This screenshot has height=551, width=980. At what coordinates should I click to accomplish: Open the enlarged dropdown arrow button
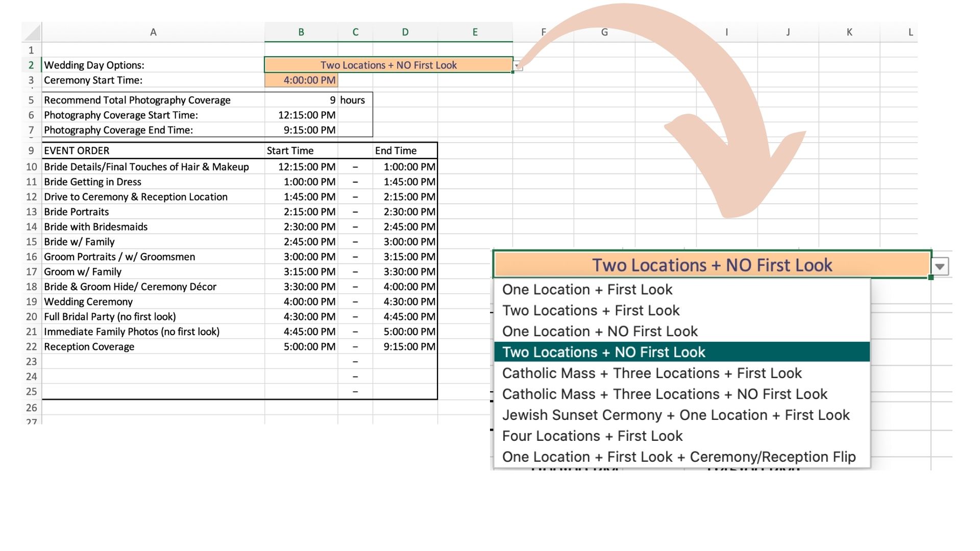tap(940, 266)
